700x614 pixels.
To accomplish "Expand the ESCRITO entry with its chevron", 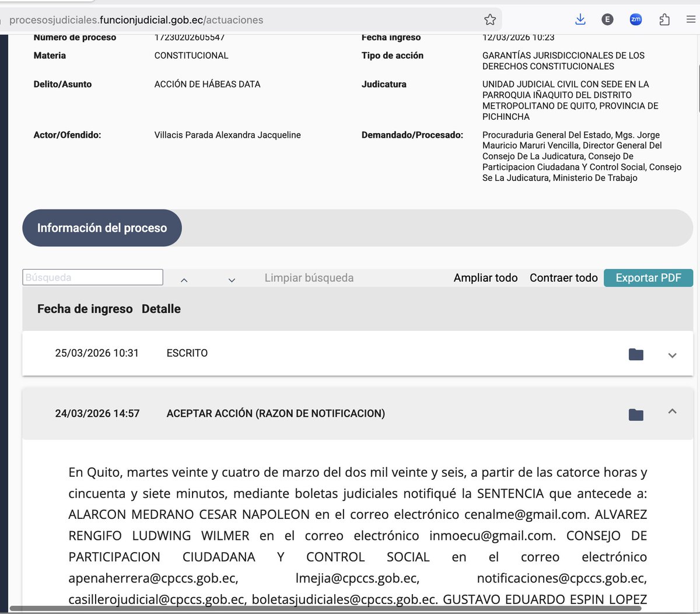I will coord(672,355).
